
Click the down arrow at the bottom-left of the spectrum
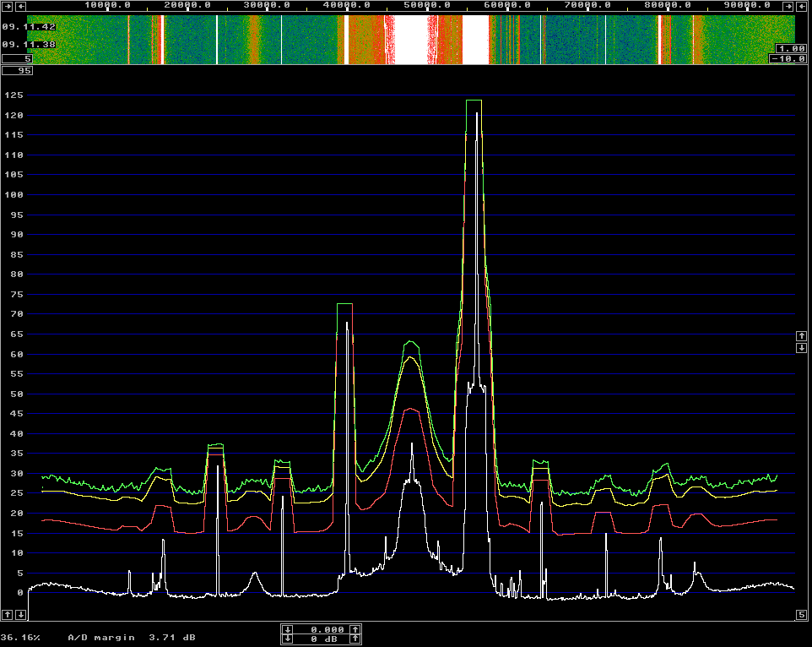21,615
